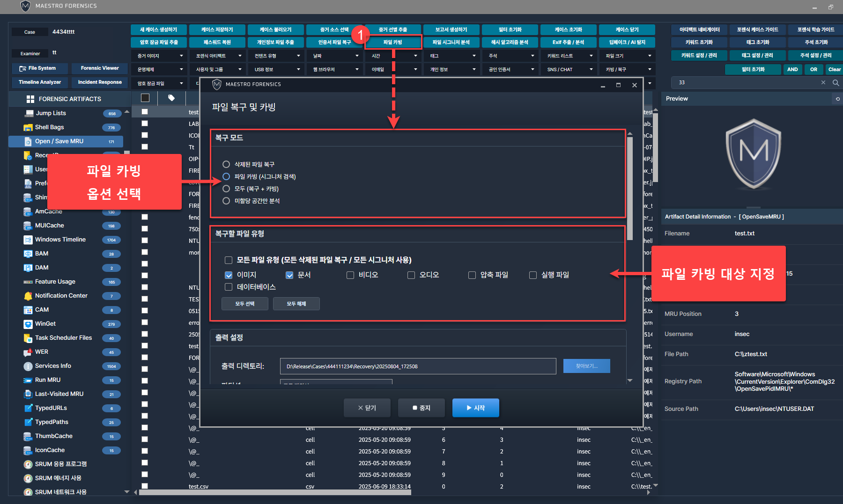Click the 출력 디렉토리 path input field
The height and width of the screenshot is (504, 843).
click(418, 366)
